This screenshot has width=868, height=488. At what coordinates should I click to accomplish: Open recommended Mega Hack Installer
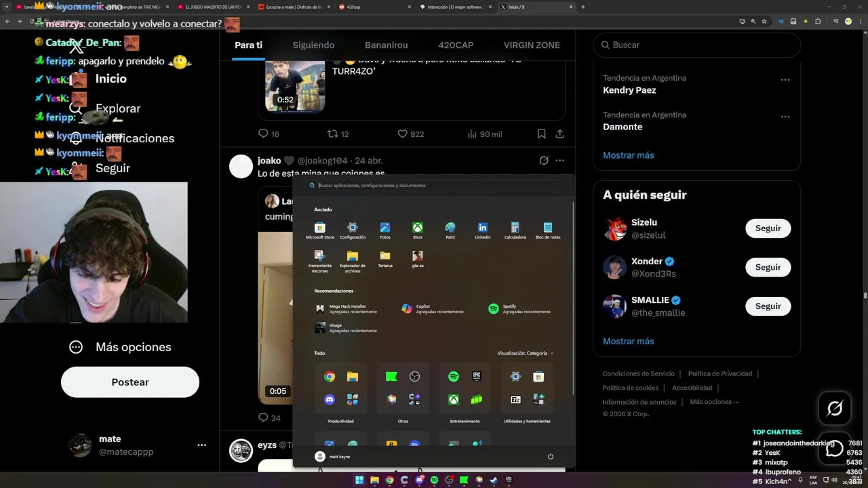347,308
